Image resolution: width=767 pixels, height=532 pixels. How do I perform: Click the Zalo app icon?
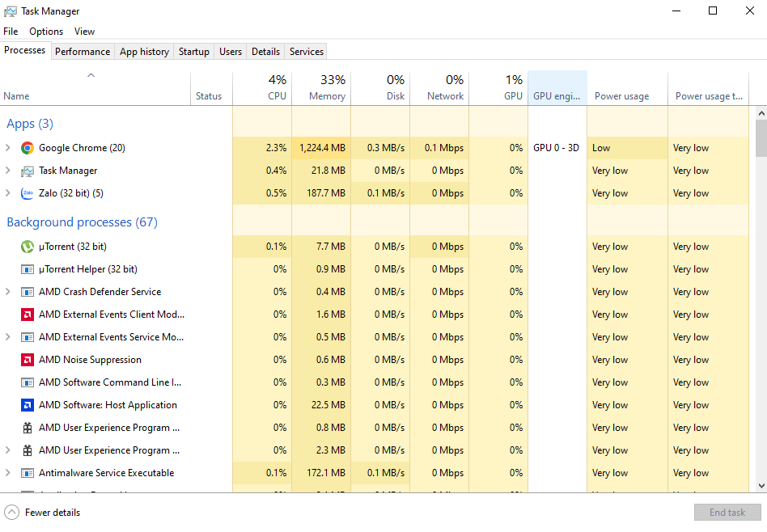point(28,193)
